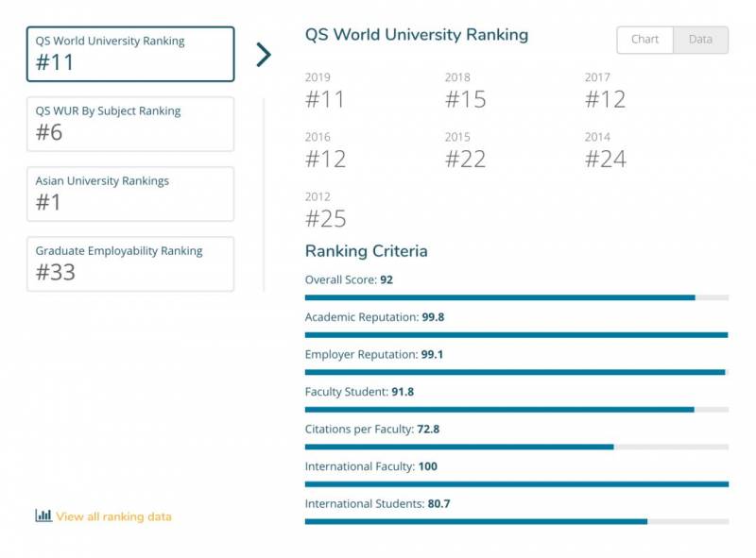756x558 pixels.
Task: Switch to the Chart view
Action: click(644, 40)
